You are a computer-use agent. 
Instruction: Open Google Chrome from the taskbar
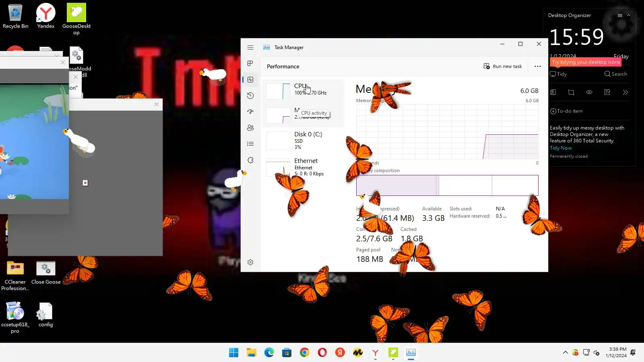coord(304,353)
